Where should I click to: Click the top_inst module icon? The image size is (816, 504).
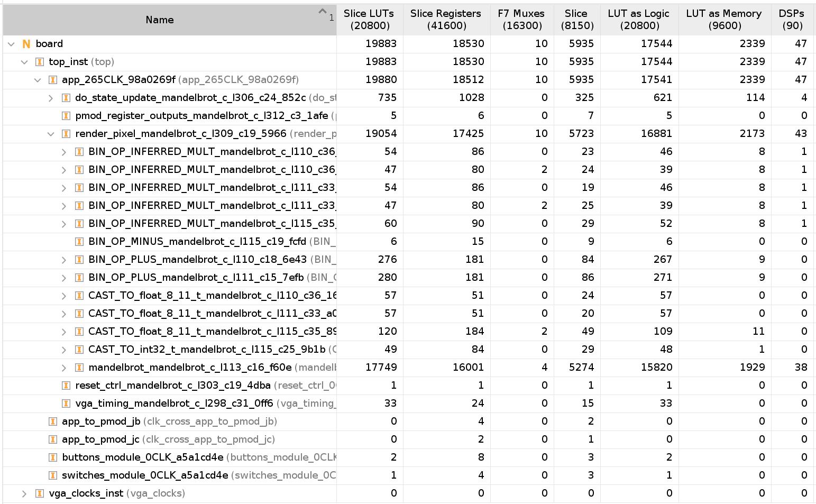point(40,62)
